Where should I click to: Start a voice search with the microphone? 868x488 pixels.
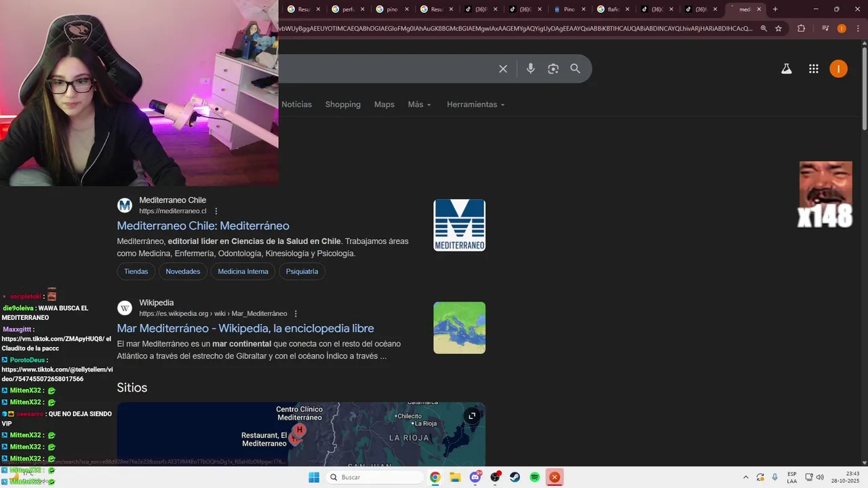pos(530,68)
